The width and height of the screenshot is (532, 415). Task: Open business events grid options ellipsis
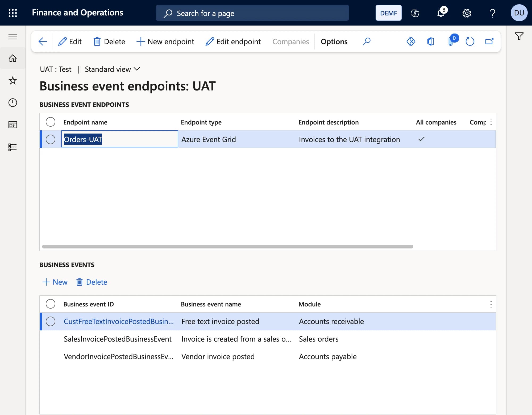pyautogui.click(x=491, y=304)
